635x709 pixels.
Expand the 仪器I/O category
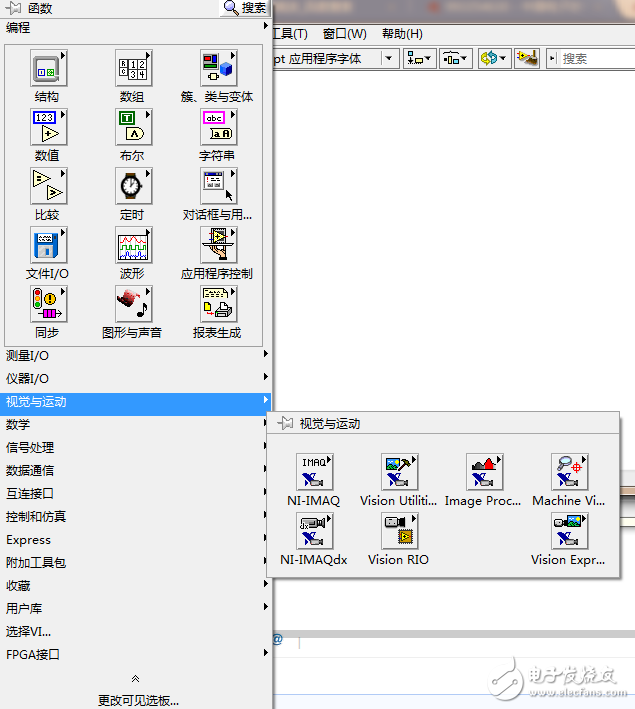[x=136, y=378]
